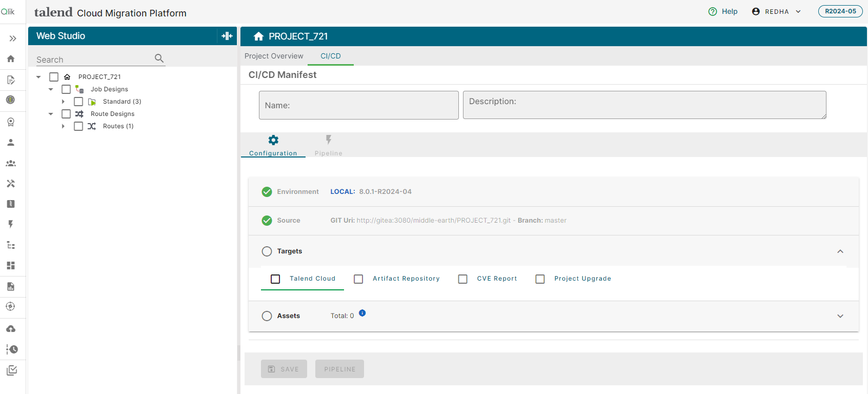The height and width of the screenshot is (394, 868).
Task: Switch to the Pipeline tab
Action: [x=329, y=145]
